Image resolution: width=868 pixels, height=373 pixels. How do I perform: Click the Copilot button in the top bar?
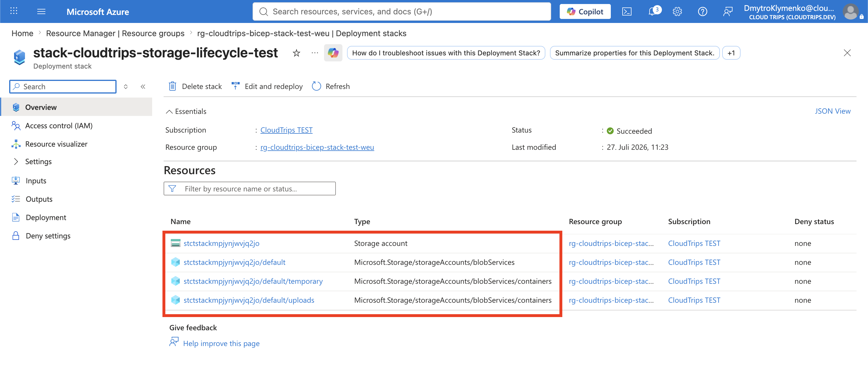[x=585, y=11]
